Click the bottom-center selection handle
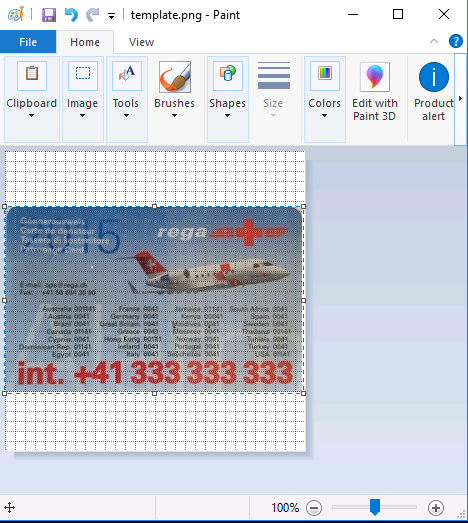This screenshot has width=468, height=523. (154, 394)
